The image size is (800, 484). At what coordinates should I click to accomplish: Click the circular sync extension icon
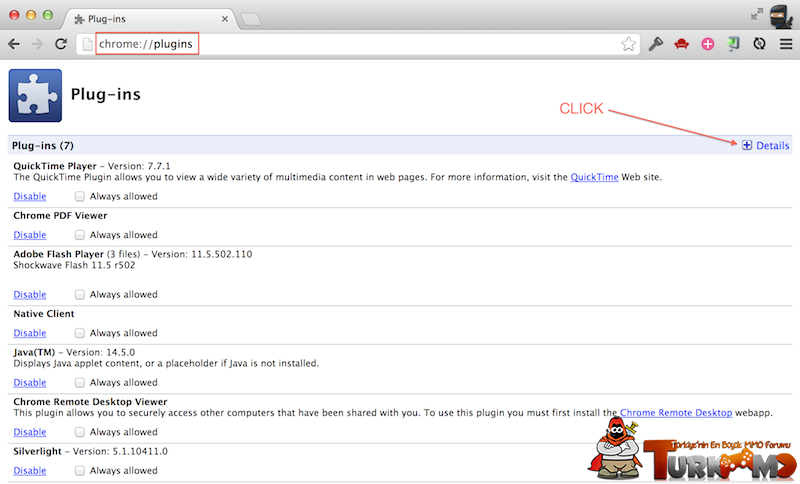(759, 44)
